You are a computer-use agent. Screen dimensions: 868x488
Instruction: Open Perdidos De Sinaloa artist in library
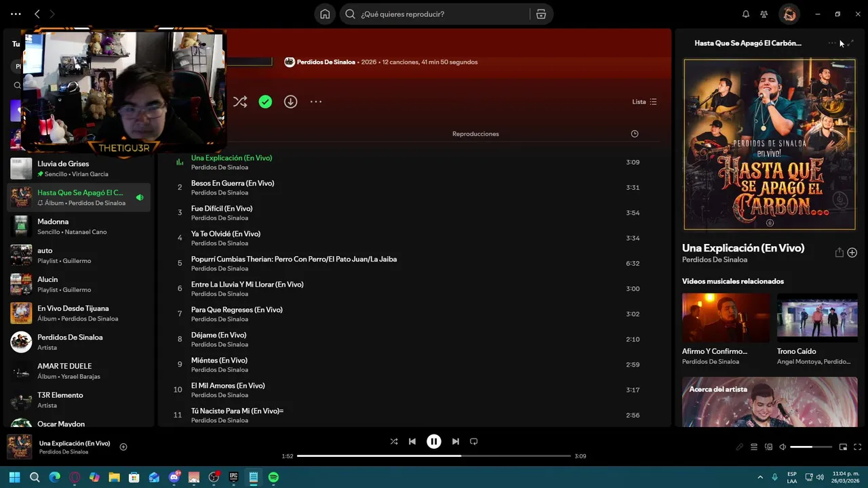79,342
